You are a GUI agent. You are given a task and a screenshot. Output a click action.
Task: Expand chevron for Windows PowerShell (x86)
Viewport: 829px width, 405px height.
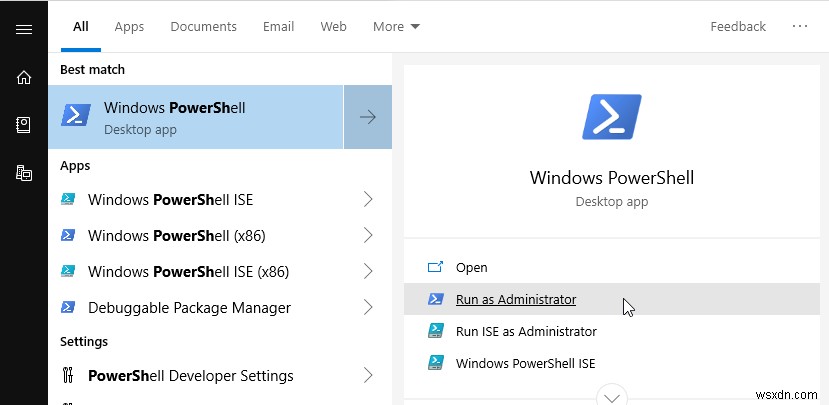point(369,235)
